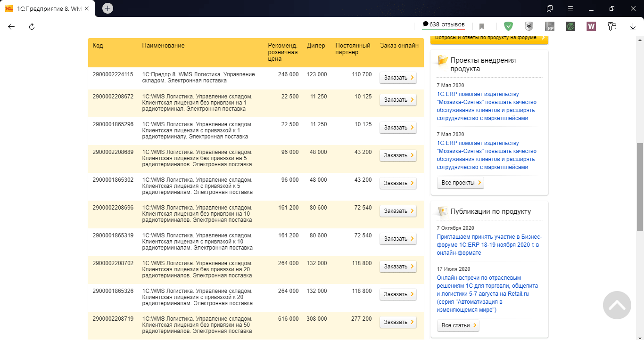Click the 7 Октября 2020 date
644x340 pixels.
click(x=455, y=228)
